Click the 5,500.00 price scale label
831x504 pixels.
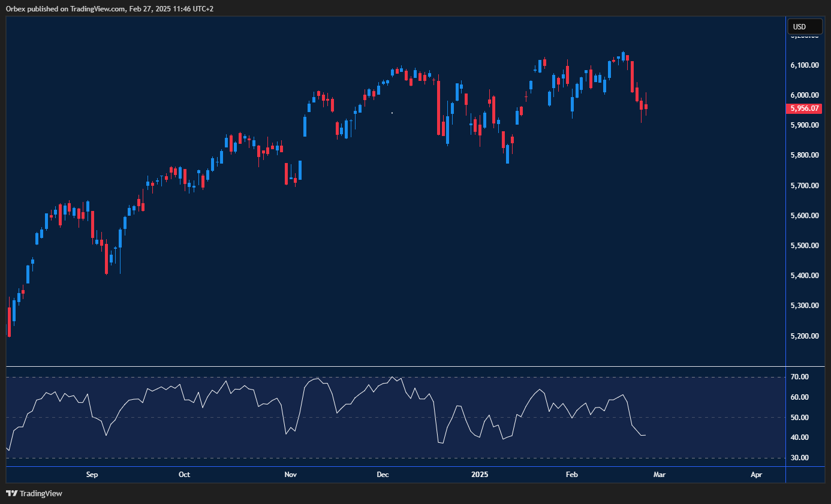coord(805,246)
